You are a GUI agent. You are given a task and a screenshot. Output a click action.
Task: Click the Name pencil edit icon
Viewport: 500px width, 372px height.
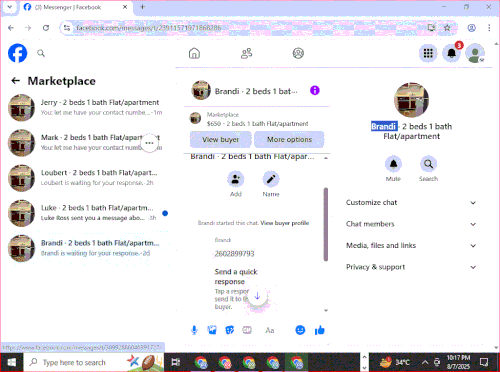coord(271,179)
